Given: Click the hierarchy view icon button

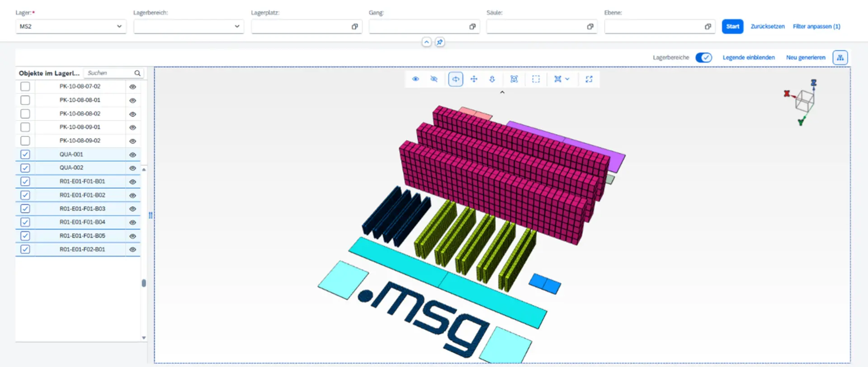Looking at the screenshot, I should (840, 57).
